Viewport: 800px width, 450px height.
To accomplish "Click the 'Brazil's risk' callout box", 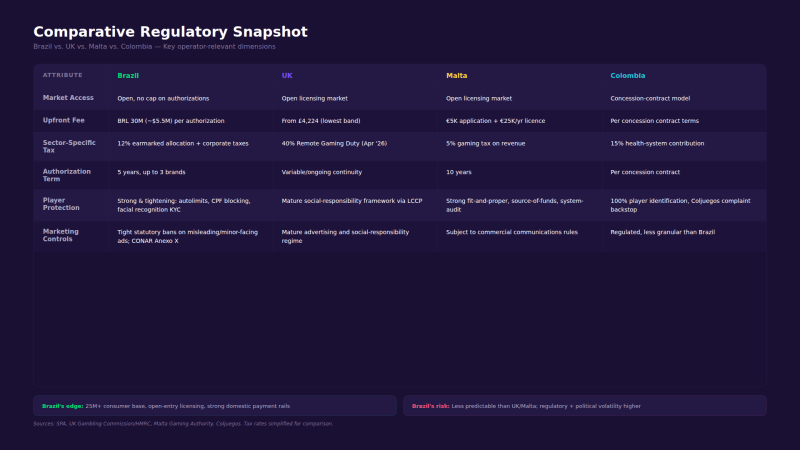I will tap(585, 406).
